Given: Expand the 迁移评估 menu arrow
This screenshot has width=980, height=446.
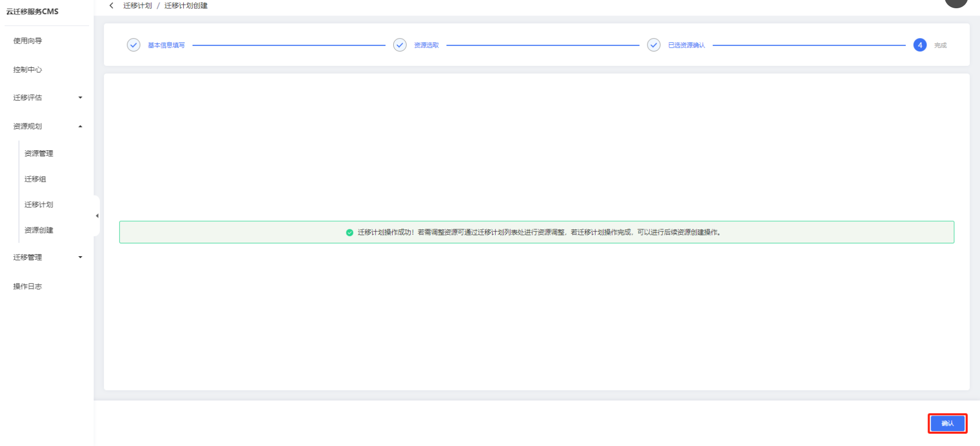Looking at the screenshot, I should click(x=80, y=98).
